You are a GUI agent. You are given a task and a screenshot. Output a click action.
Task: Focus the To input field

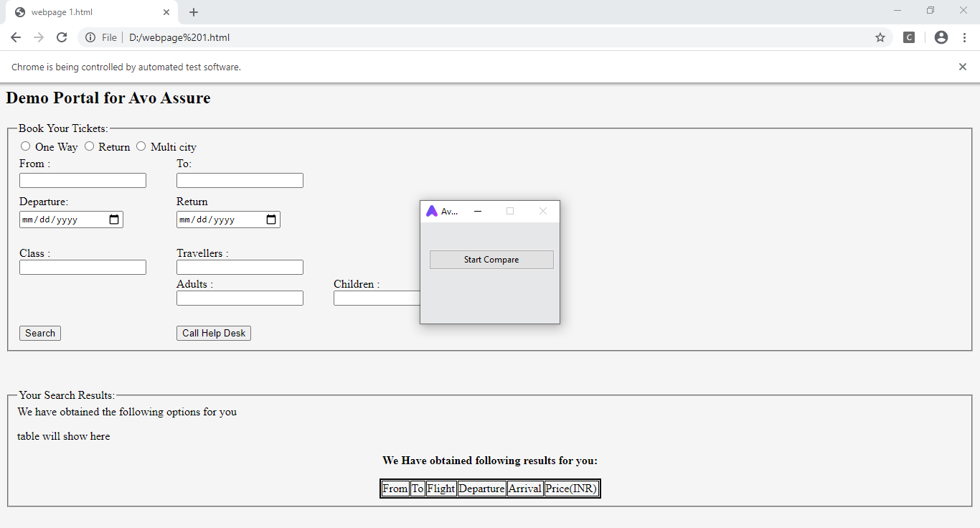[x=240, y=180]
